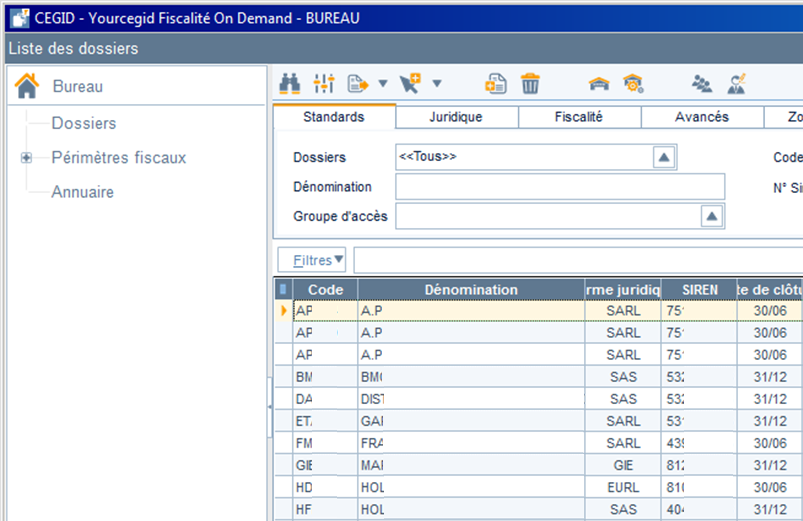Click the trash delete icon

click(530, 84)
